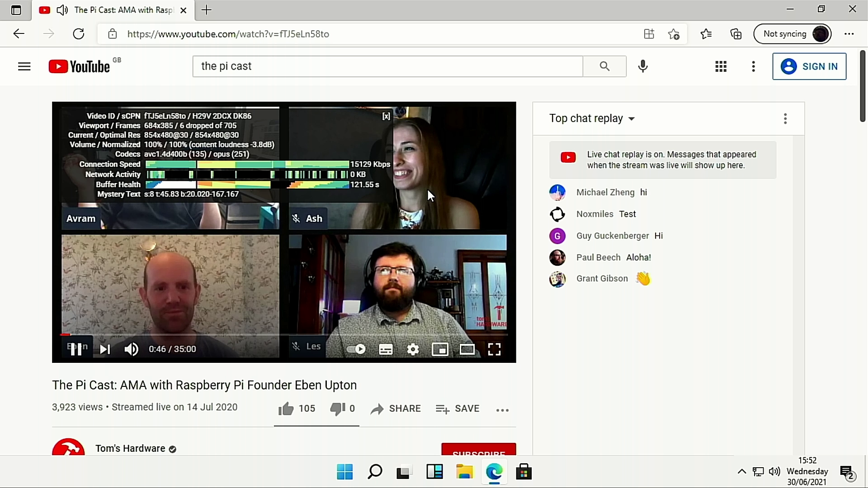The width and height of the screenshot is (868, 488).
Task: Seek on the video progress bar
Action: coord(284,335)
